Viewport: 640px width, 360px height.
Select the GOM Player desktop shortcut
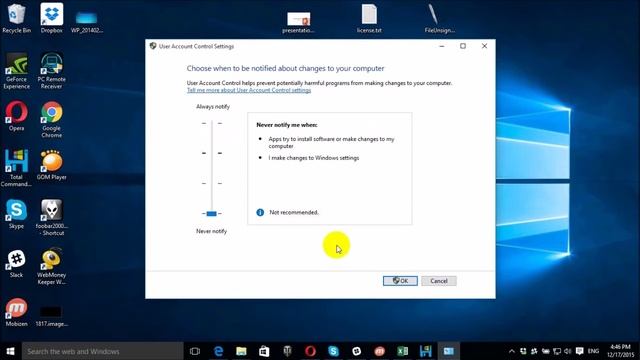51,165
